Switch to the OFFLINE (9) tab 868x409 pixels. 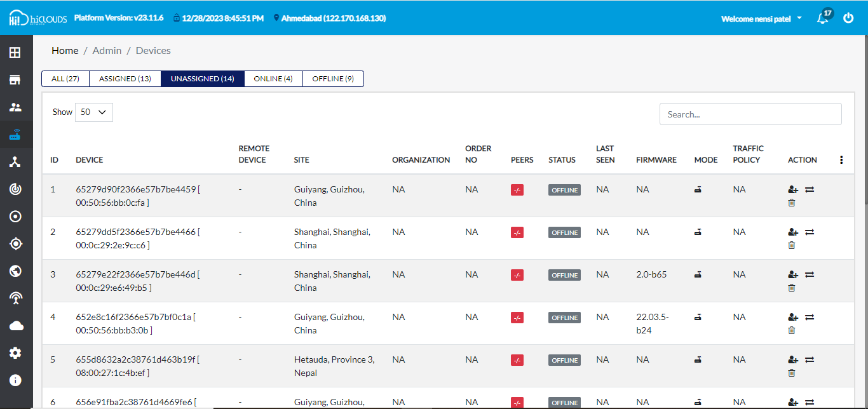pyautogui.click(x=333, y=79)
